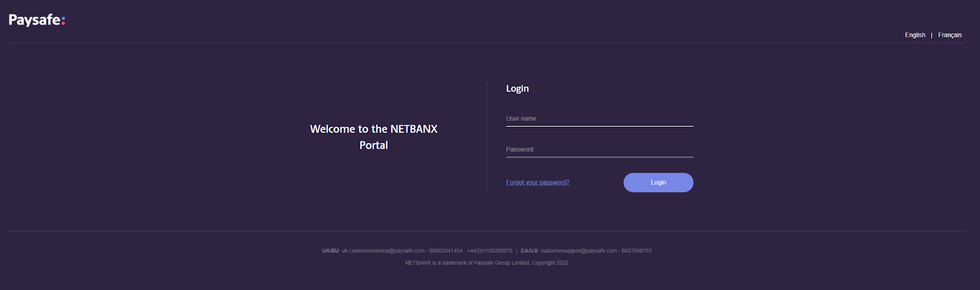Click the UK/EU label in the footer
Screen dimensions: 980x290
(330, 251)
